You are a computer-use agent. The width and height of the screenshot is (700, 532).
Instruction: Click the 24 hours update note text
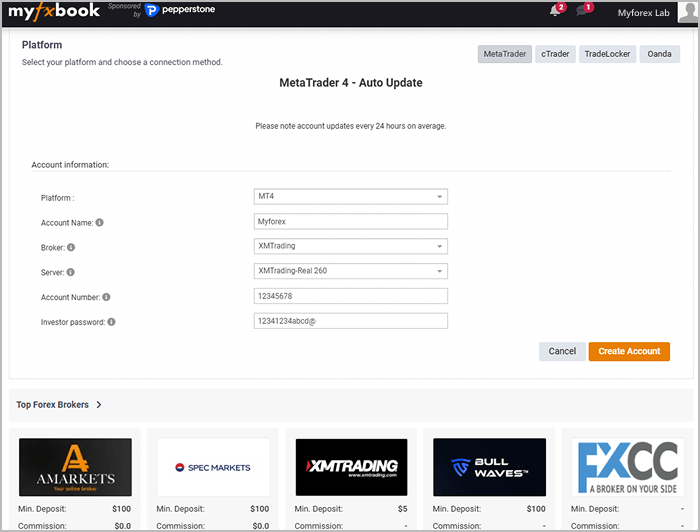point(351,126)
